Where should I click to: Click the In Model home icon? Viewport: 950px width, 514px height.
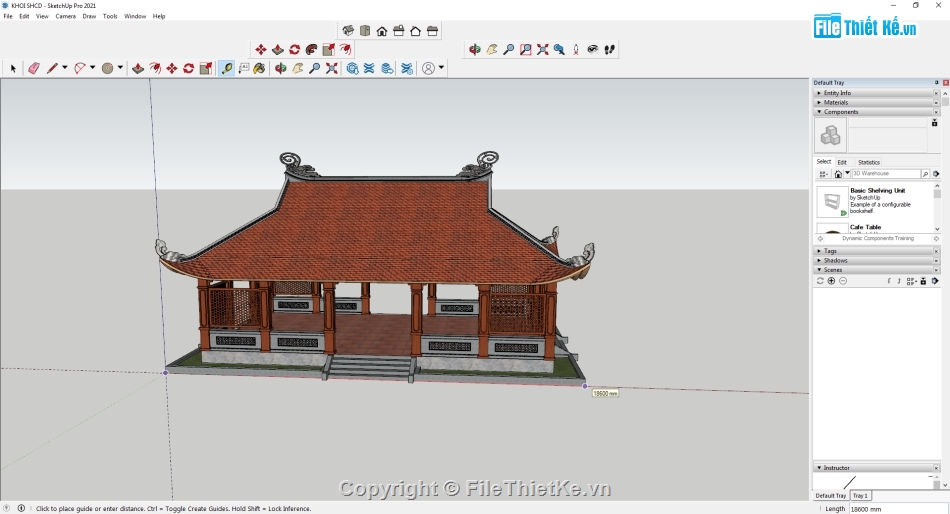click(x=839, y=174)
